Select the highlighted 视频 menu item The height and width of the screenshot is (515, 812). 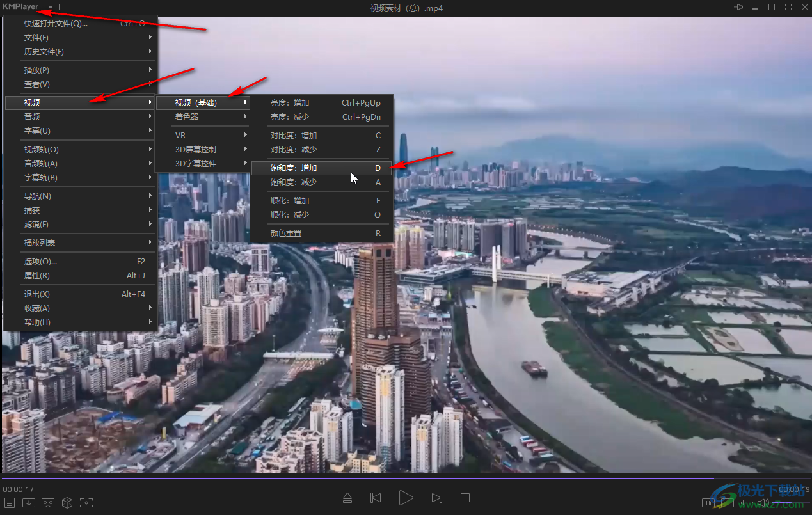click(81, 102)
